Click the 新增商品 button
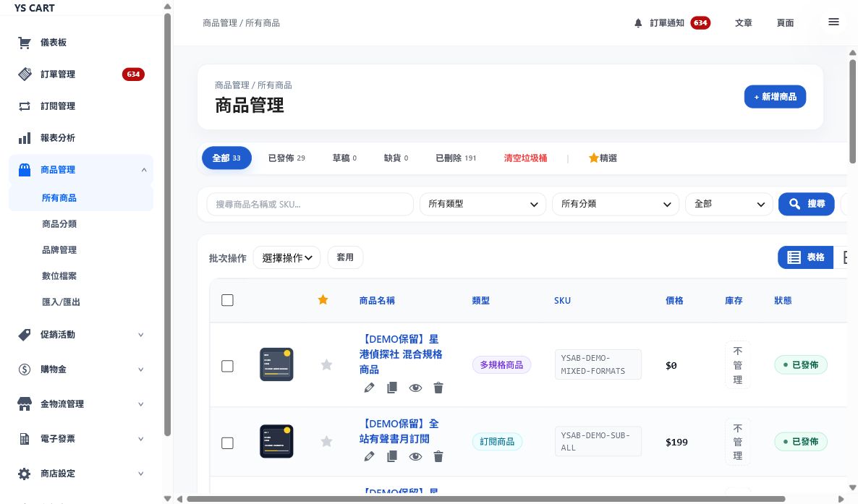Image resolution: width=858 pixels, height=504 pixels. coord(775,97)
